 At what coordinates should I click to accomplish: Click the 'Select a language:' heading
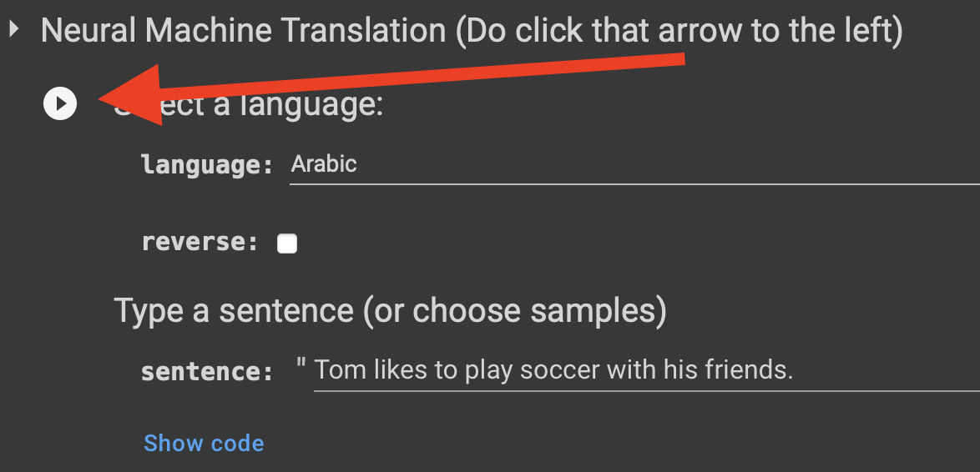click(248, 103)
